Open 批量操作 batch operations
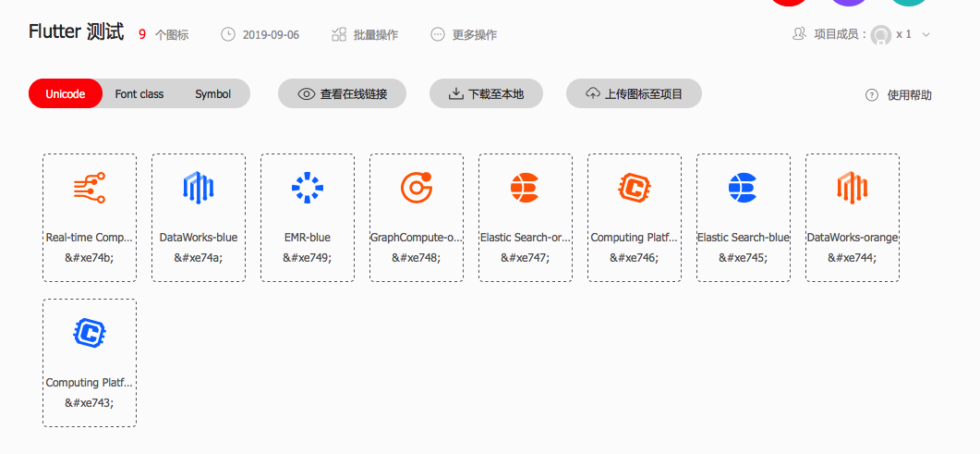980x454 pixels. pyautogui.click(x=365, y=35)
